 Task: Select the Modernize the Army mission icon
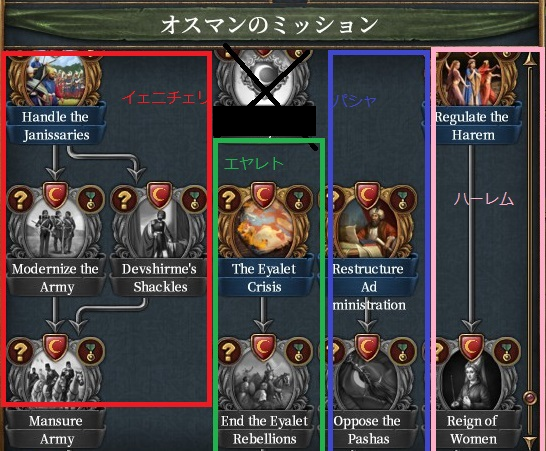pyautogui.click(x=55, y=230)
